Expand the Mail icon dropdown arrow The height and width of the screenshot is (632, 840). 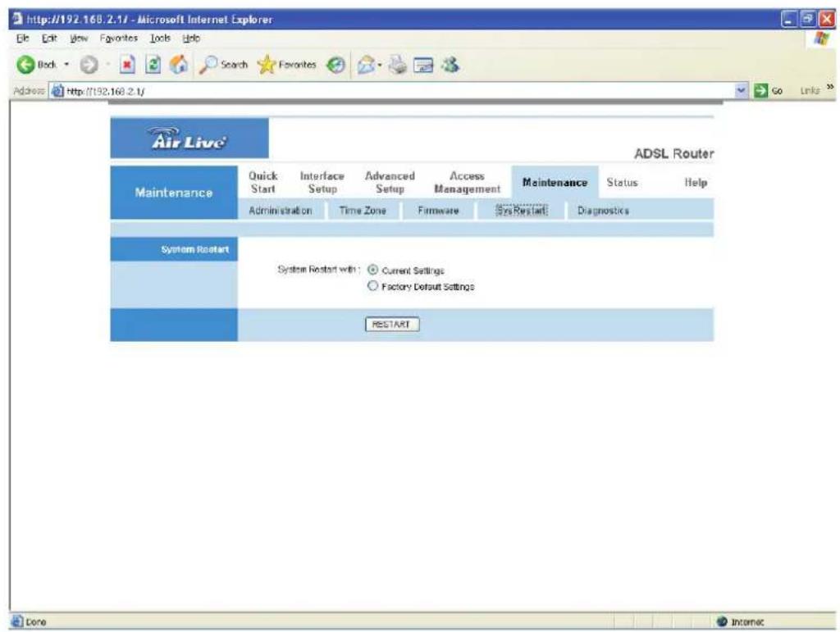[380, 66]
